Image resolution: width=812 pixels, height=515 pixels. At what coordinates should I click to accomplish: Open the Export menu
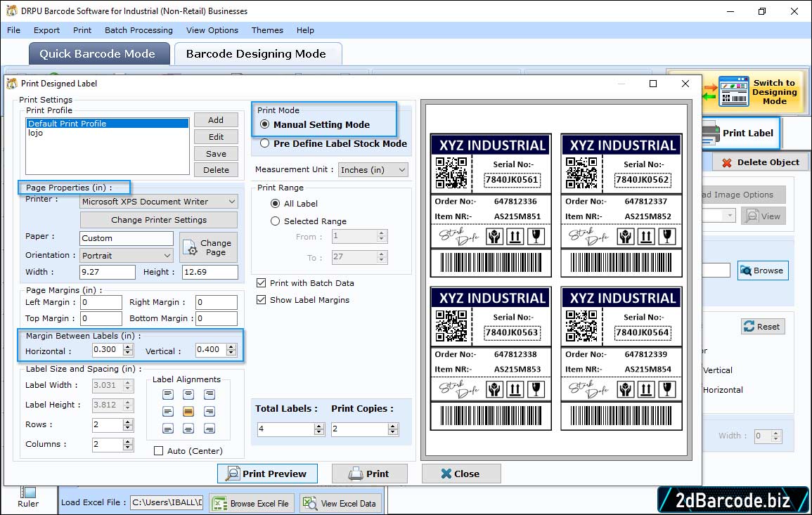[x=46, y=30]
